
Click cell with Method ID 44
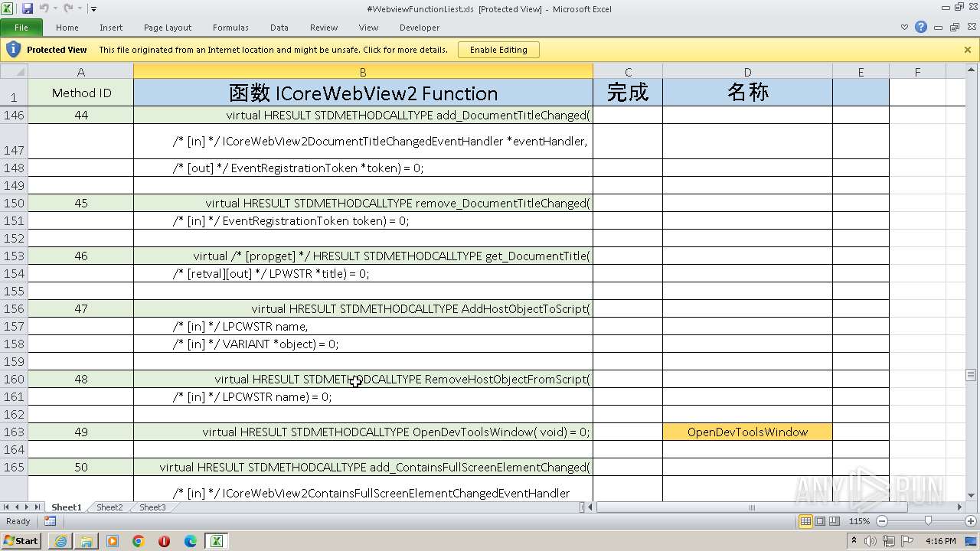80,115
